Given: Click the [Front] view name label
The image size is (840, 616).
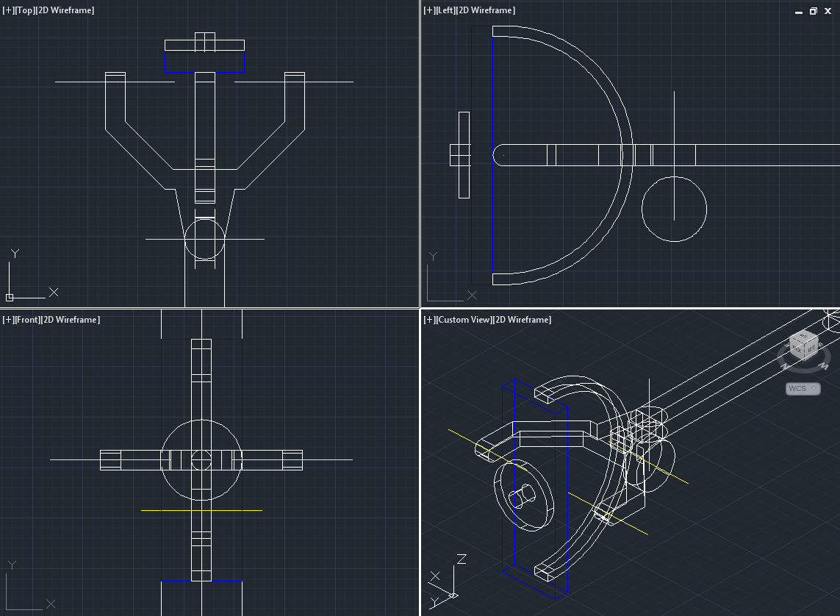Looking at the screenshot, I should coord(26,320).
